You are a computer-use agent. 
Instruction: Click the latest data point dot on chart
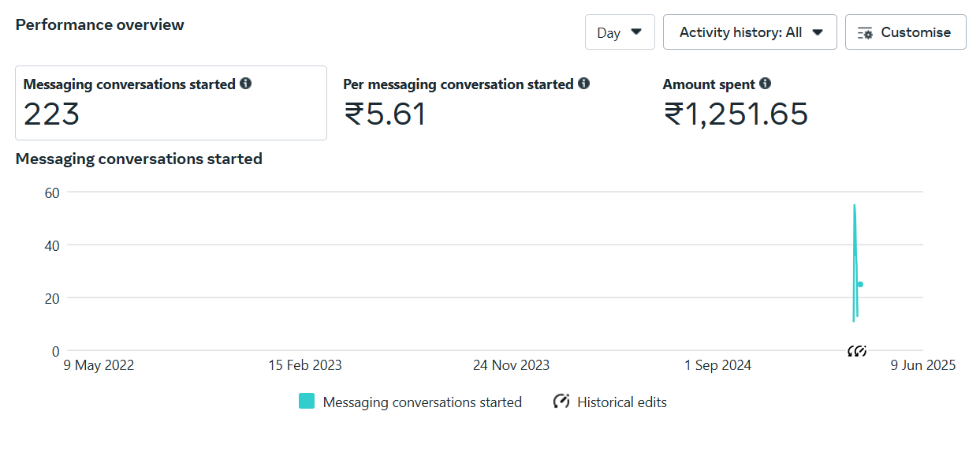coord(860,284)
